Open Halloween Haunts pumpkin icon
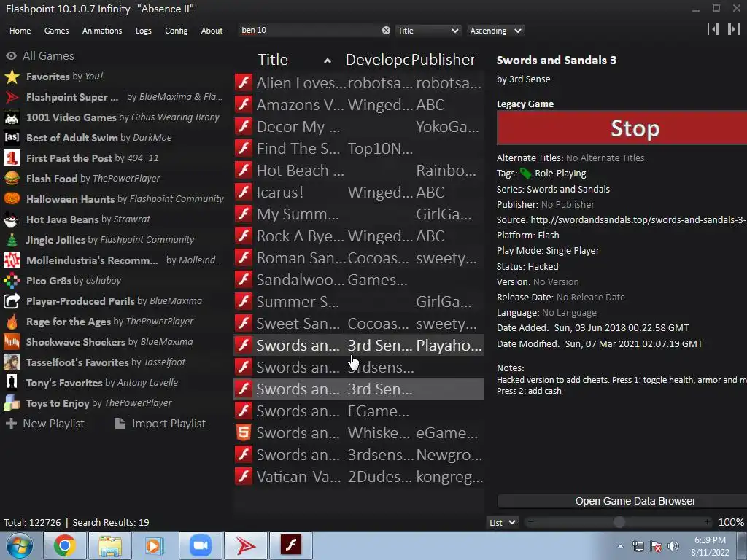747x560 pixels. 12,198
